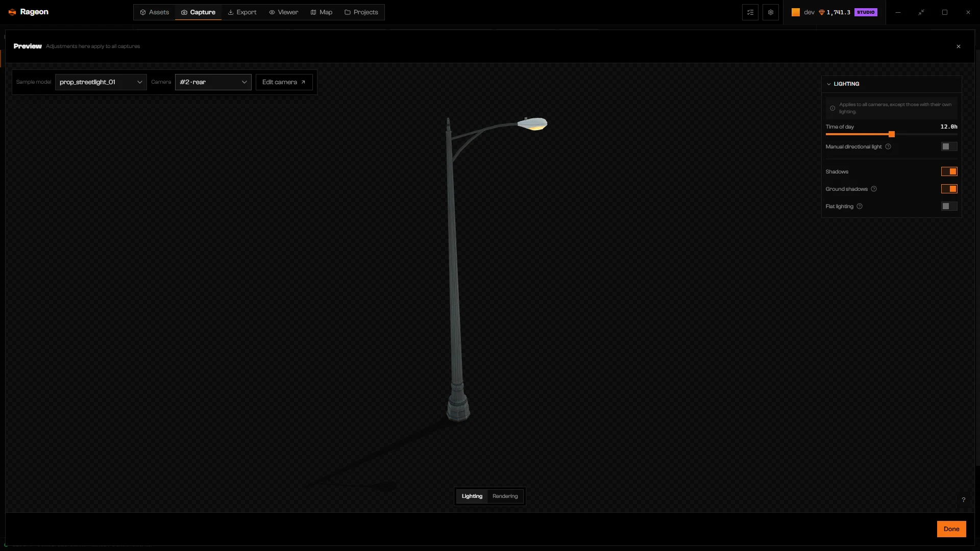980x551 pixels.
Task: Maximize the Rageon window
Action: coord(944,12)
